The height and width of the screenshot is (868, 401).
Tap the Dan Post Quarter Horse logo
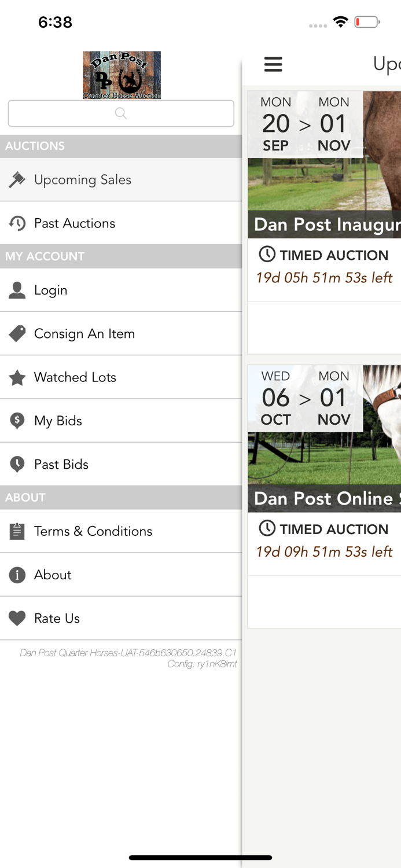[x=122, y=75]
